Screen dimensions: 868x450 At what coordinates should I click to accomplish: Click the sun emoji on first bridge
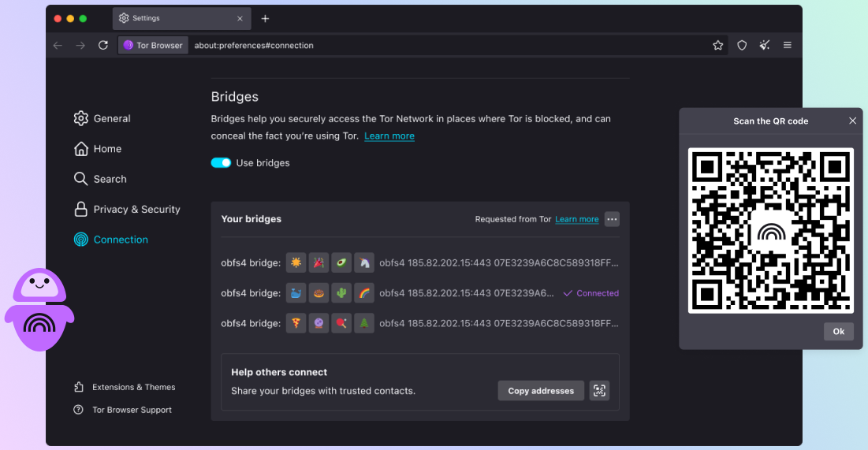click(x=296, y=262)
